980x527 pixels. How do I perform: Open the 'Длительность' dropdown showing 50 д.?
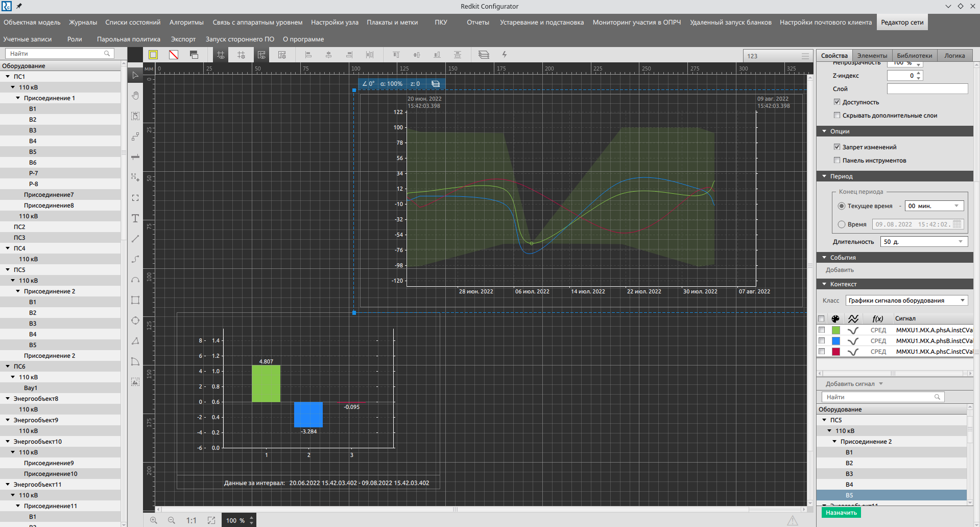pos(923,241)
